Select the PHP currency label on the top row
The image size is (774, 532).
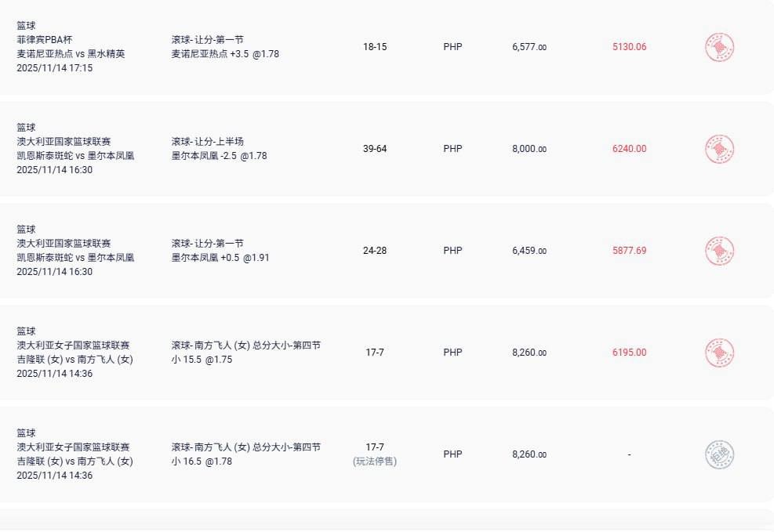(x=452, y=47)
